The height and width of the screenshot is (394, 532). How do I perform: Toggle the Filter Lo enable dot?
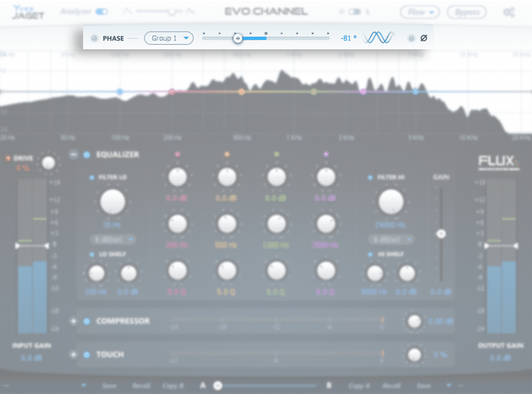point(92,177)
